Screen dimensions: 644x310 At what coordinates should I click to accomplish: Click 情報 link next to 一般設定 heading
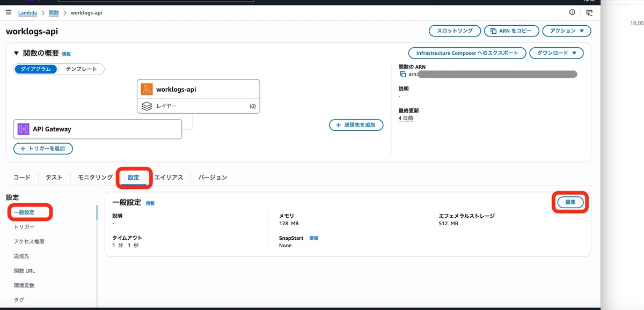(150, 203)
